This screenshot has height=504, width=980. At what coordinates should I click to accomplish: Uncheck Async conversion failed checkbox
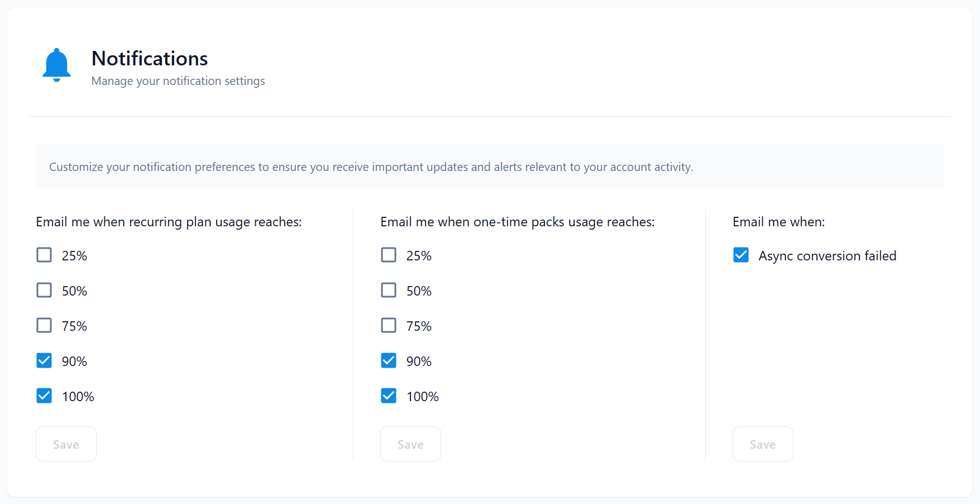(741, 255)
